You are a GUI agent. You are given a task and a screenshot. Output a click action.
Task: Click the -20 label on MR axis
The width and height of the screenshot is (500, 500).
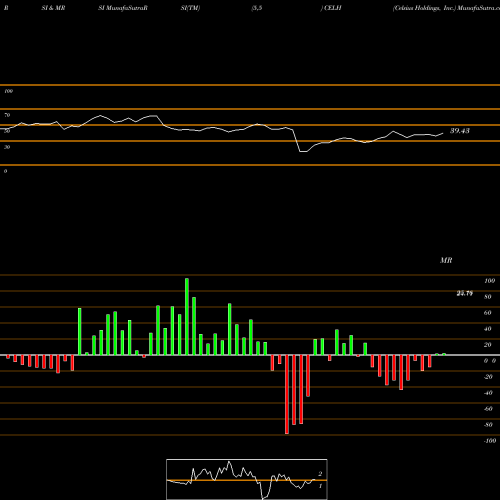tap(488, 377)
